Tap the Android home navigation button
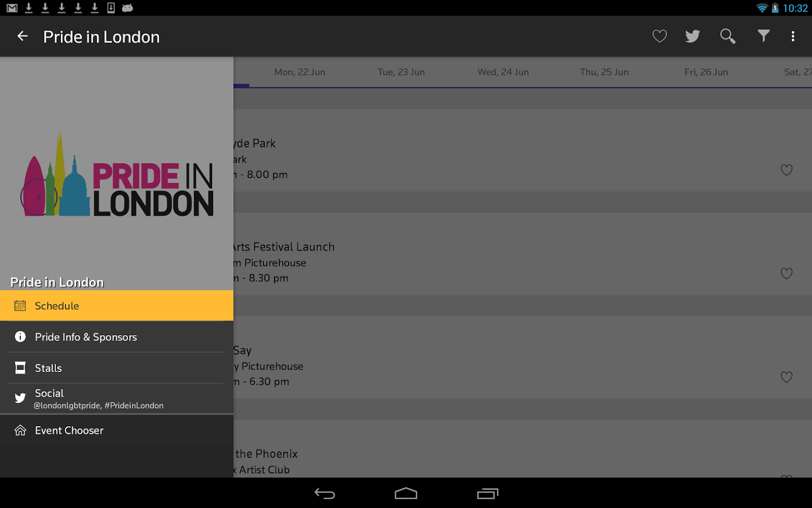 click(x=406, y=494)
